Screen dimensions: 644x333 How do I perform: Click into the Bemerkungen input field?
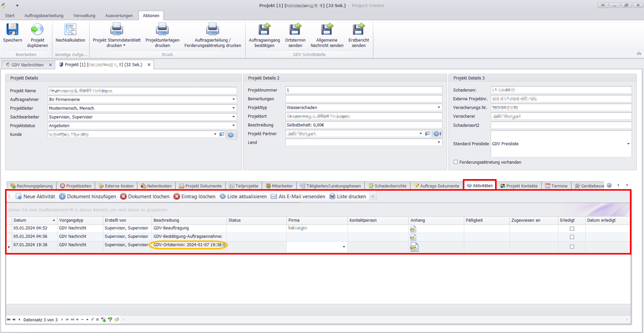click(x=362, y=99)
